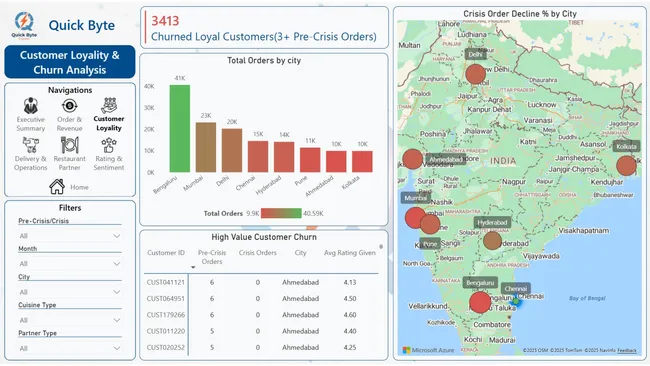Select the Pune 11K bar

tap(310, 160)
